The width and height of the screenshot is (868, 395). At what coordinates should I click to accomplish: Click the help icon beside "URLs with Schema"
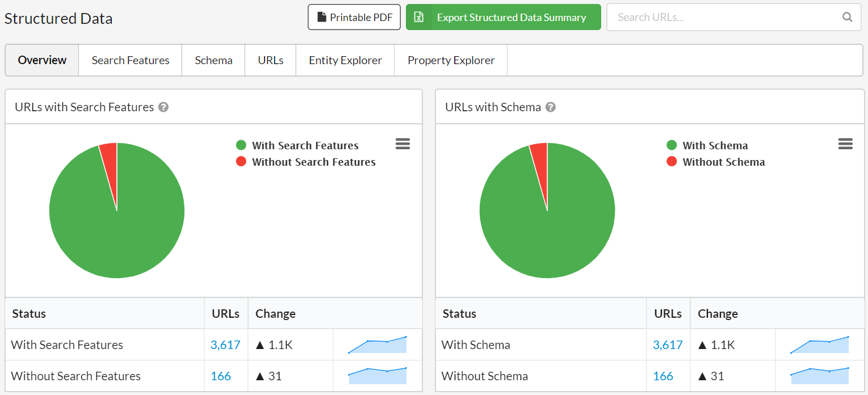(x=550, y=107)
